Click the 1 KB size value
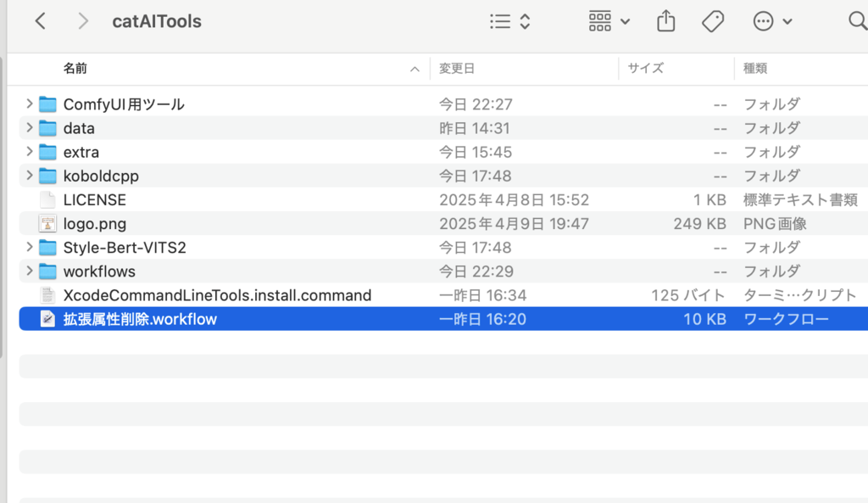This screenshot has width=868, height=503. 709,199
